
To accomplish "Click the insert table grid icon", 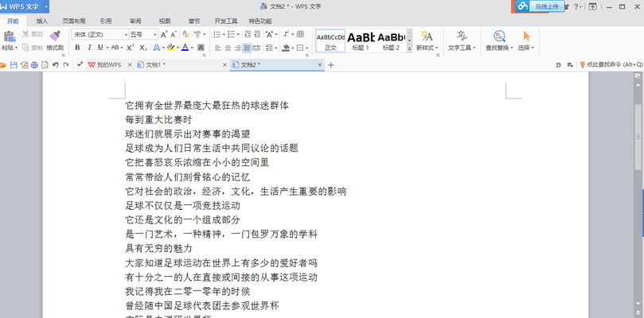I will (x=300, y=34).
